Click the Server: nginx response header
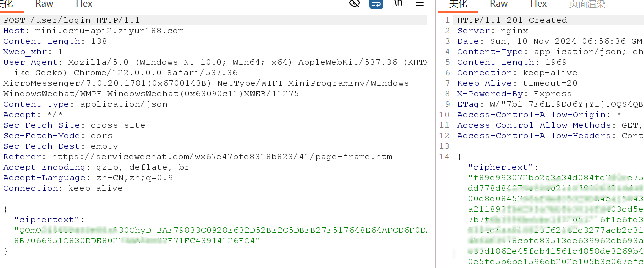 coord(493,31)
